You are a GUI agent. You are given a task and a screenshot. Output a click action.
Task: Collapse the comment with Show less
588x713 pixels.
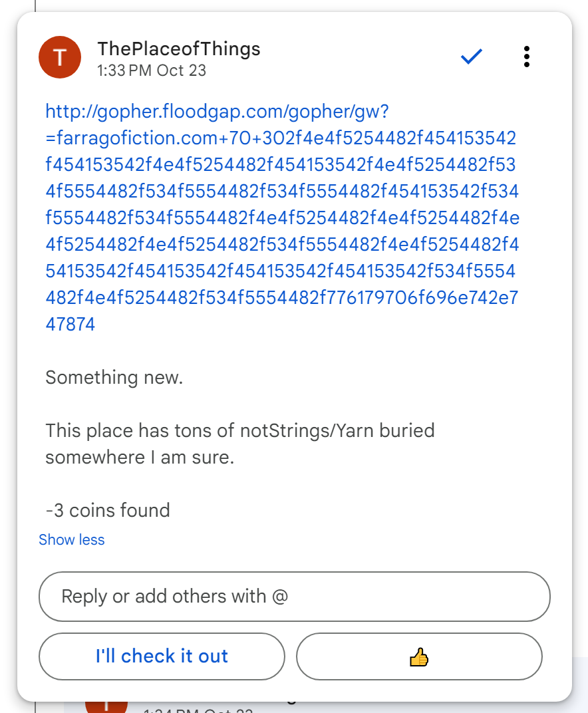click(72, 540)
